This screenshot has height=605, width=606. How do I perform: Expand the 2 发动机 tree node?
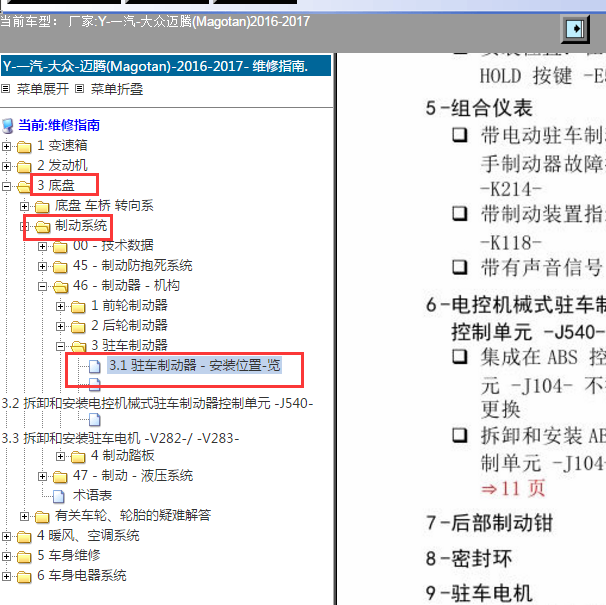coord(6,166)
